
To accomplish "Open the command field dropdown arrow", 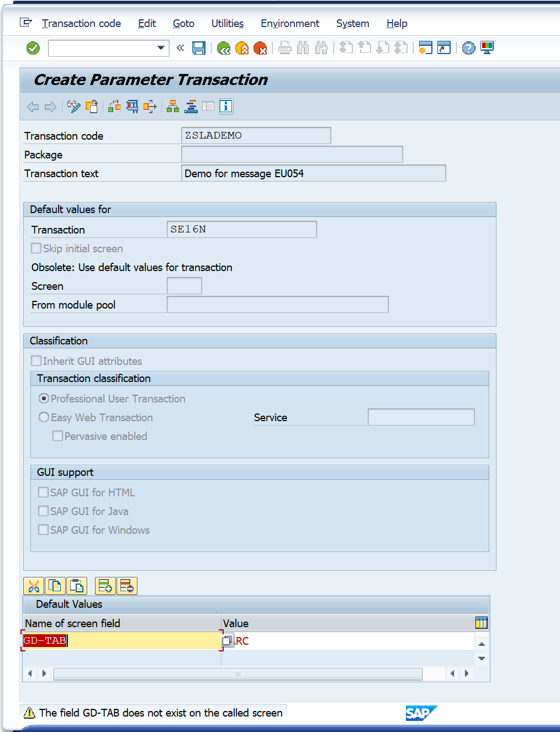I will [161, 48].
